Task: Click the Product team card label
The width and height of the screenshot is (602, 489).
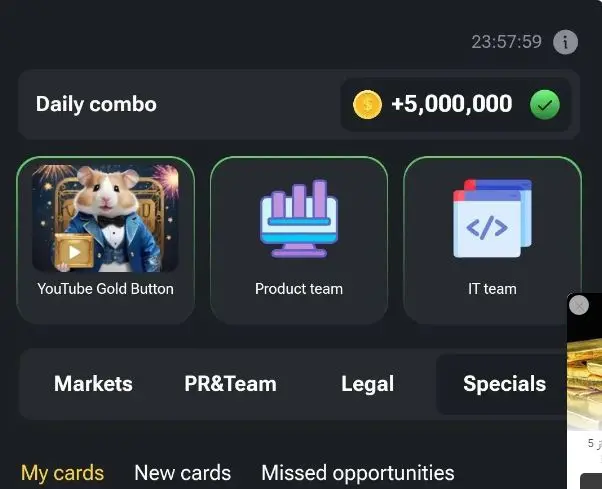Action: point(299,289)
